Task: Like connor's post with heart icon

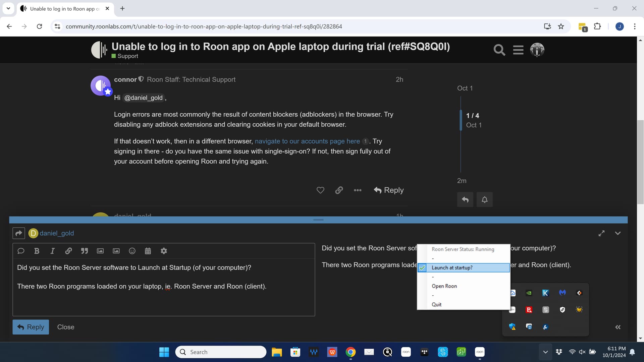Action: click(x=320, y=190)
